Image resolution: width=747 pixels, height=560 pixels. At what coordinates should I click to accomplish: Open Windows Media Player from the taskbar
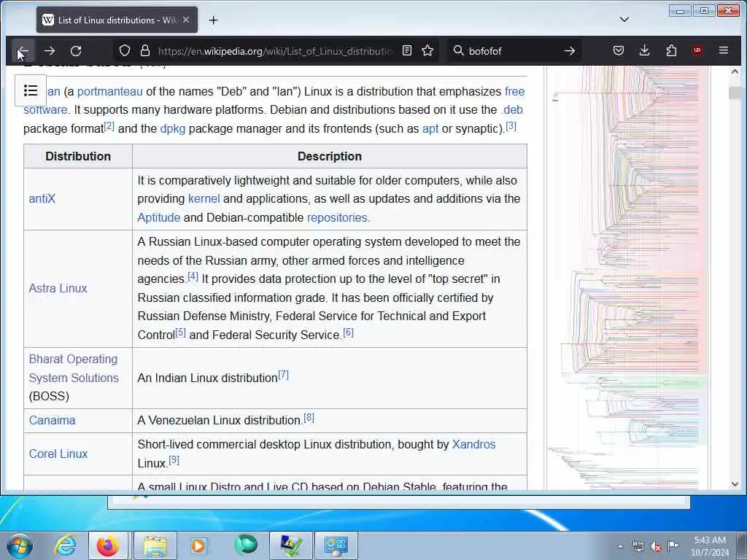[198, 545]
